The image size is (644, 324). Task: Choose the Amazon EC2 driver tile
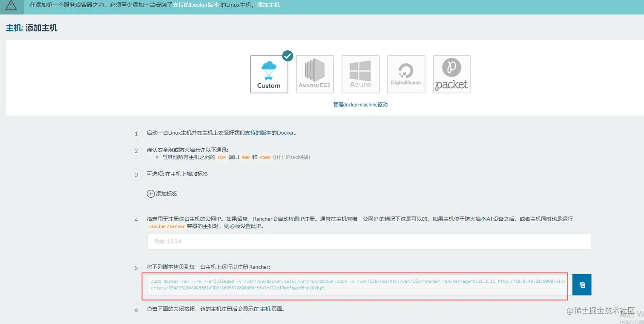[x=315, y=74]
